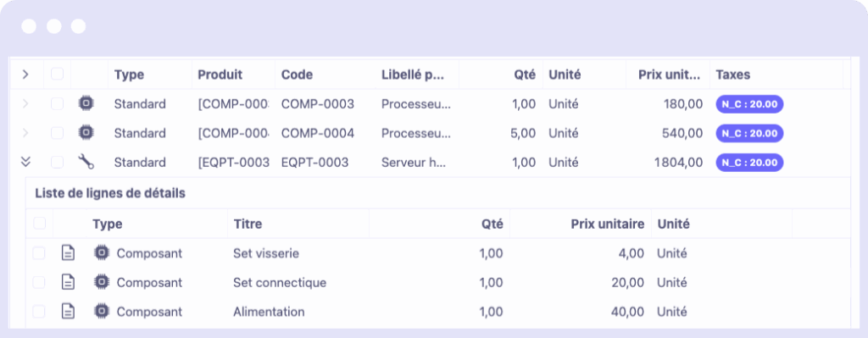Click chip icon on COMP-0004 row

[x=86, y=133]
